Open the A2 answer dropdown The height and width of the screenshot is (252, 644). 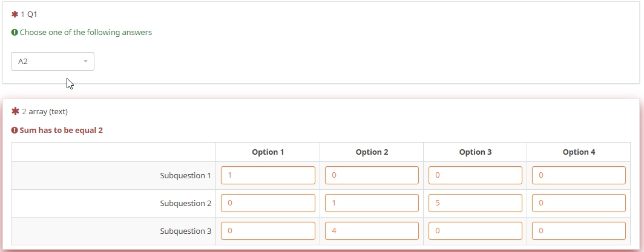[x=52, y=62]
